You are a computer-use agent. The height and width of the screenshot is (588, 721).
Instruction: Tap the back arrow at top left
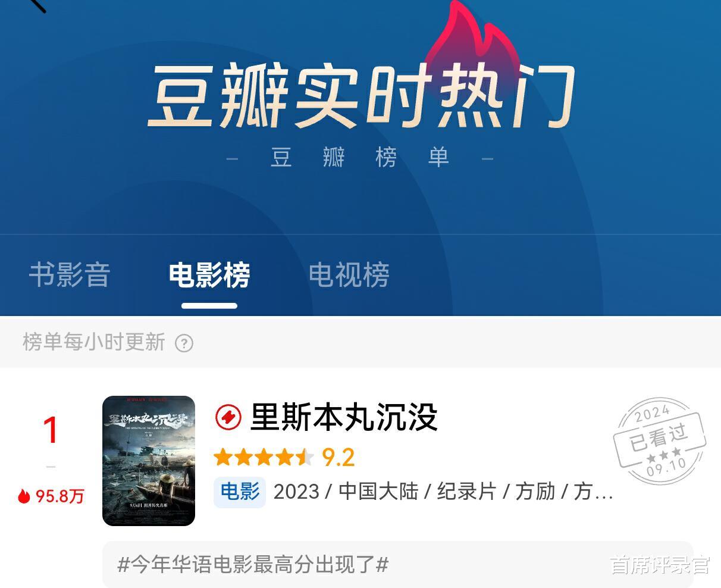coord(37,5)
